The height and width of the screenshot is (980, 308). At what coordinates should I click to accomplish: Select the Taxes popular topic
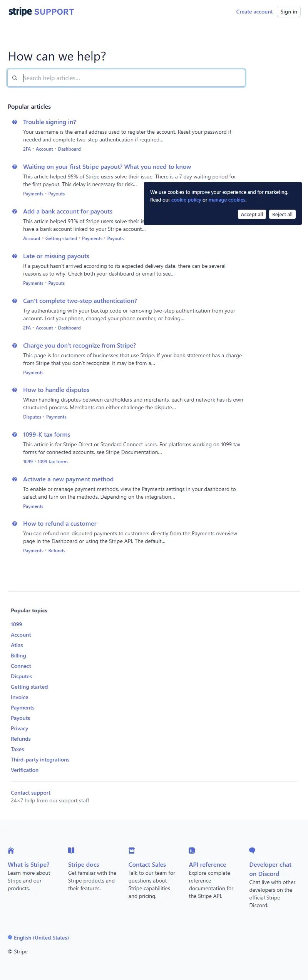pos(17,749)
